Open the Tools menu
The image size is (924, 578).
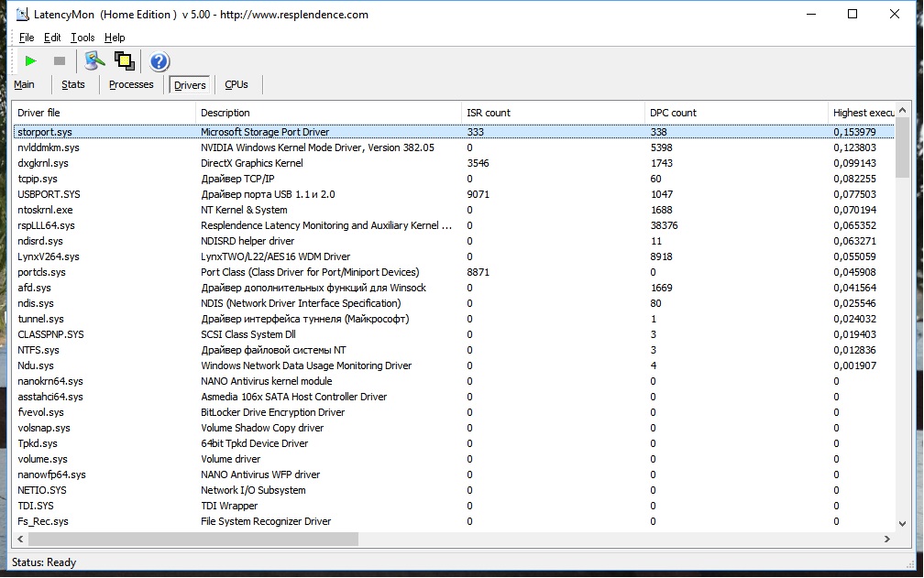(82, 38)
